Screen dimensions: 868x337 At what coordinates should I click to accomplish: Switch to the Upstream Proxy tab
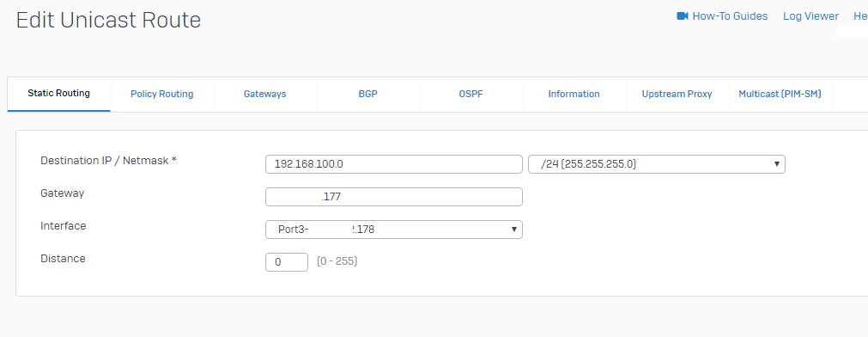tap(677, 95)
